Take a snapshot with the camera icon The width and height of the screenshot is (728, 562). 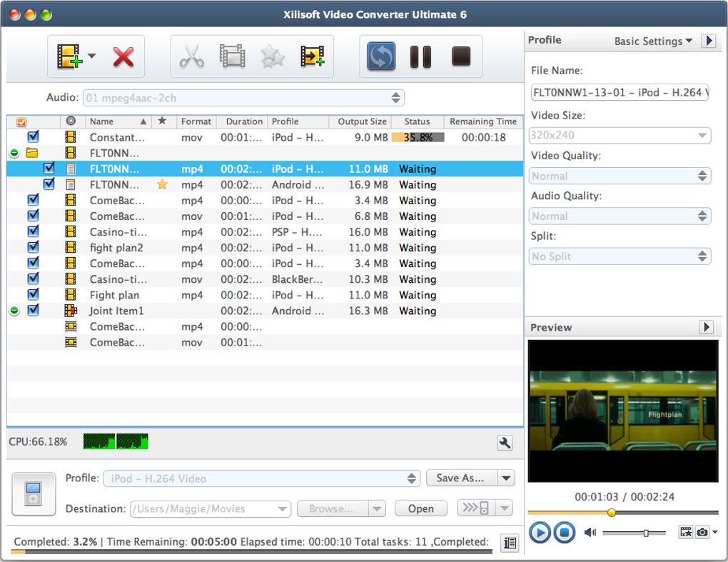click(702, 532)
